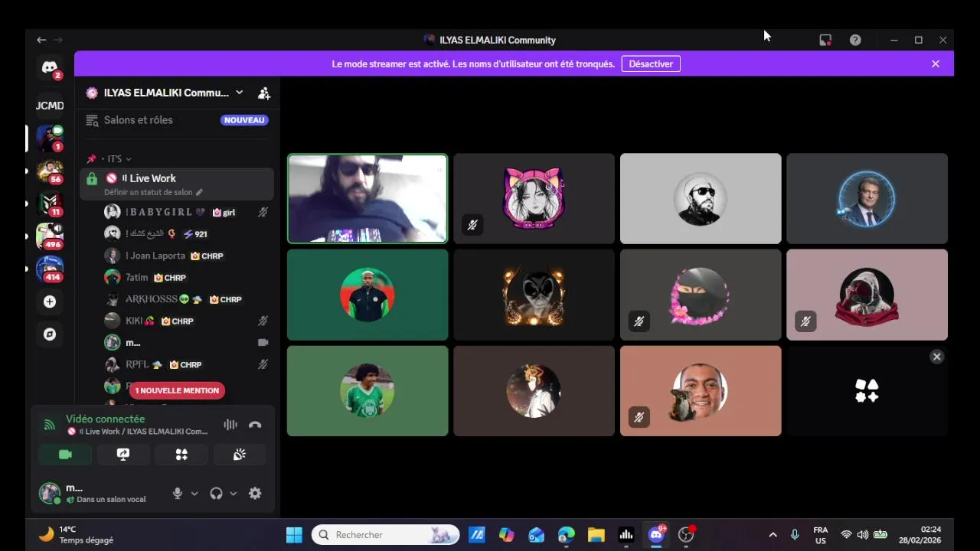Open ILYAS ELMALIKI server dropdown menu

coord(239,93)
